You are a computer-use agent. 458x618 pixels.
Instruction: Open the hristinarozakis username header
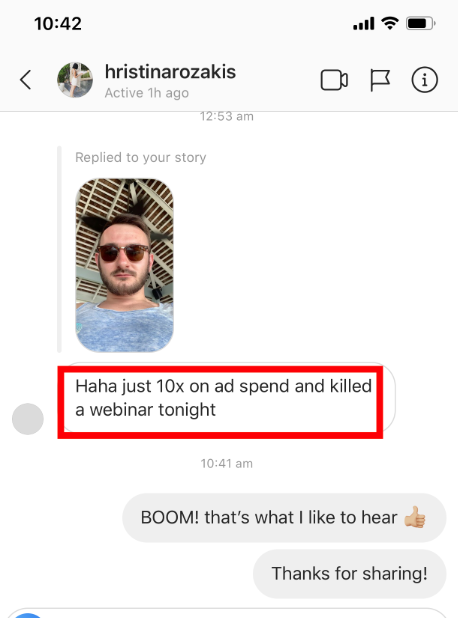click(x=170, y=72)
